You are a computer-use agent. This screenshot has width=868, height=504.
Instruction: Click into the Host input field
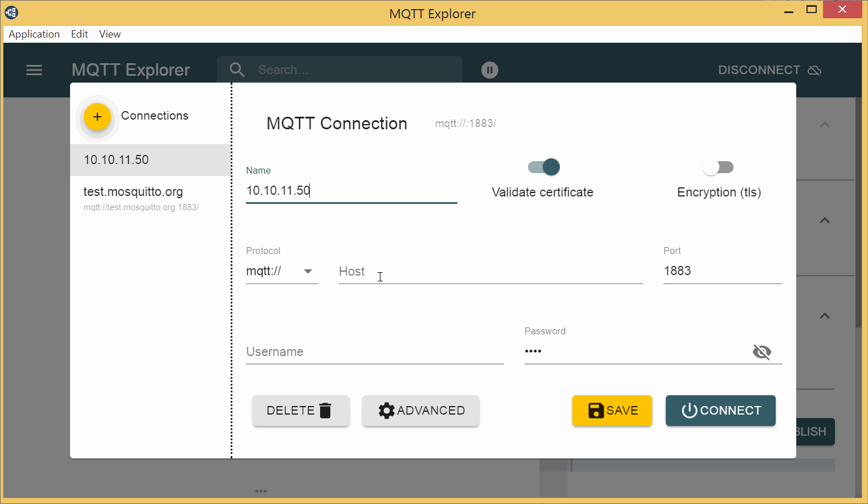490,272
